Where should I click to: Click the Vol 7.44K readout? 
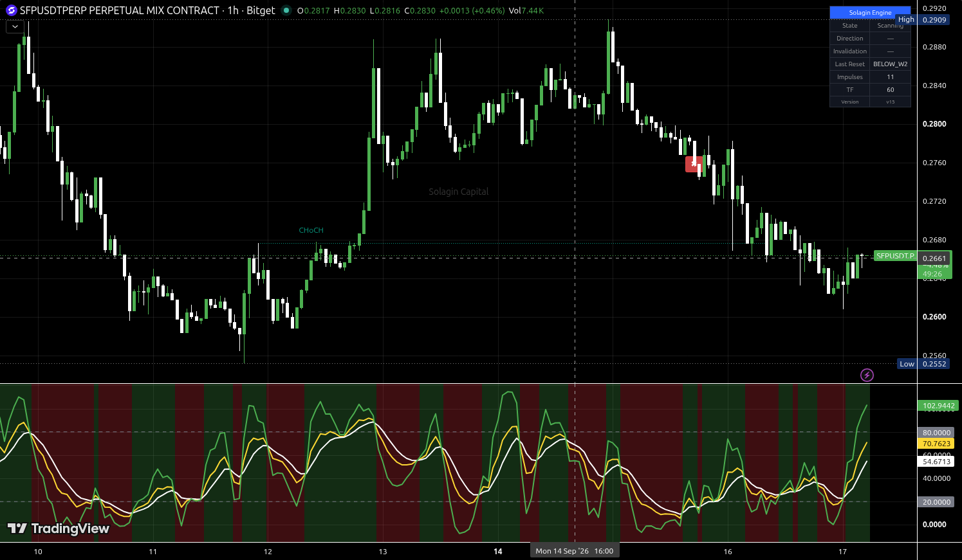tap(526, 10)
